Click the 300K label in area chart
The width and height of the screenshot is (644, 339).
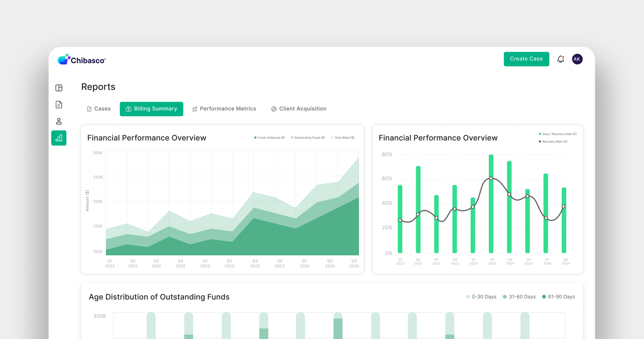tap(97, 153)
